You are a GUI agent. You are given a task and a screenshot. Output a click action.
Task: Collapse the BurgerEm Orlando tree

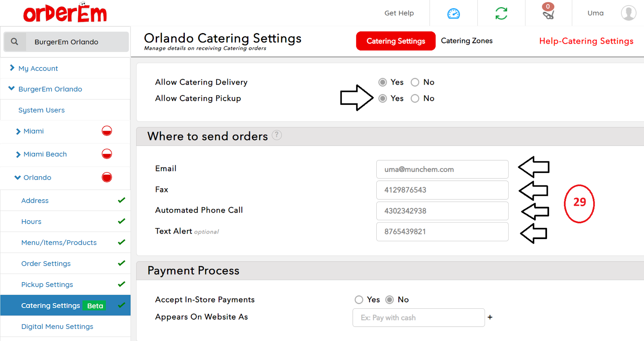pos(12,89)
